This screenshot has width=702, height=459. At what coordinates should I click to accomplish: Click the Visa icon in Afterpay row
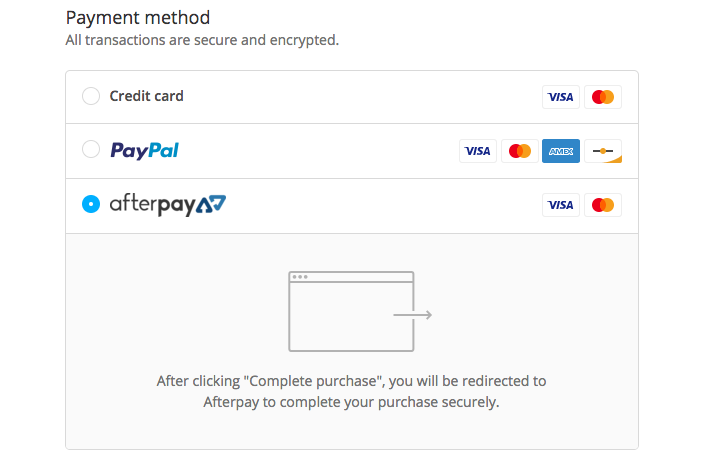(x=561, y=205)
